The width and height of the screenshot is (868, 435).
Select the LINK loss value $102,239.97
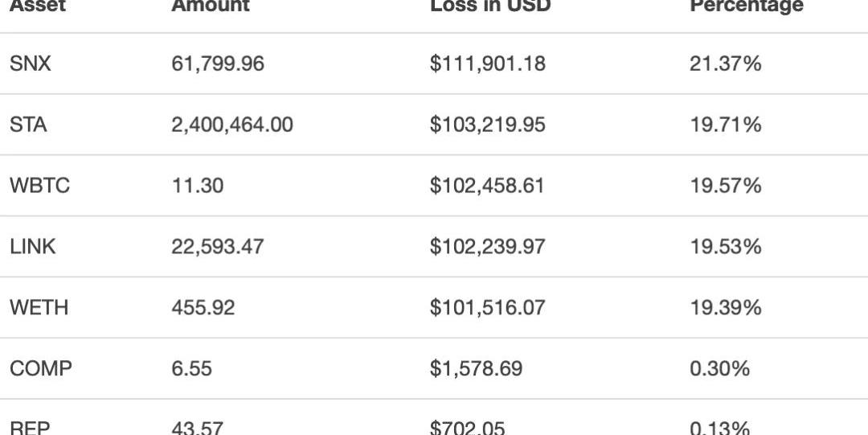click(488, 247)
